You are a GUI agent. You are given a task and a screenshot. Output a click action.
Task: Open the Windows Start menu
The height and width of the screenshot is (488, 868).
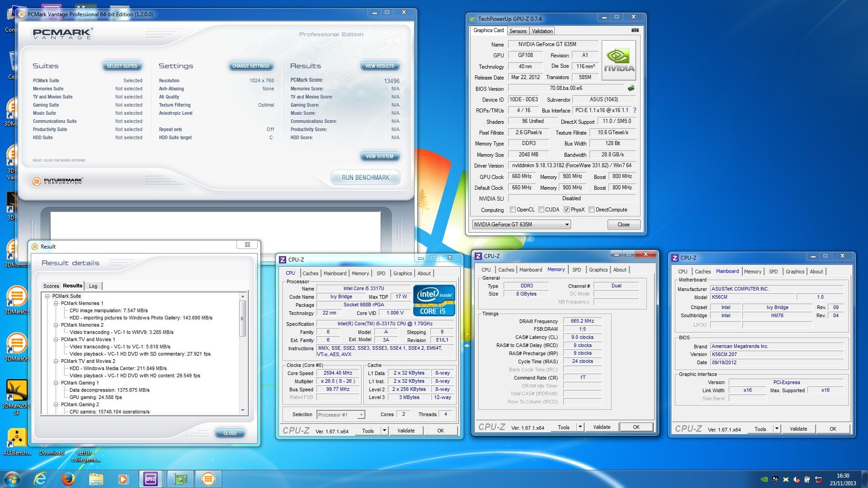[12, 479]
